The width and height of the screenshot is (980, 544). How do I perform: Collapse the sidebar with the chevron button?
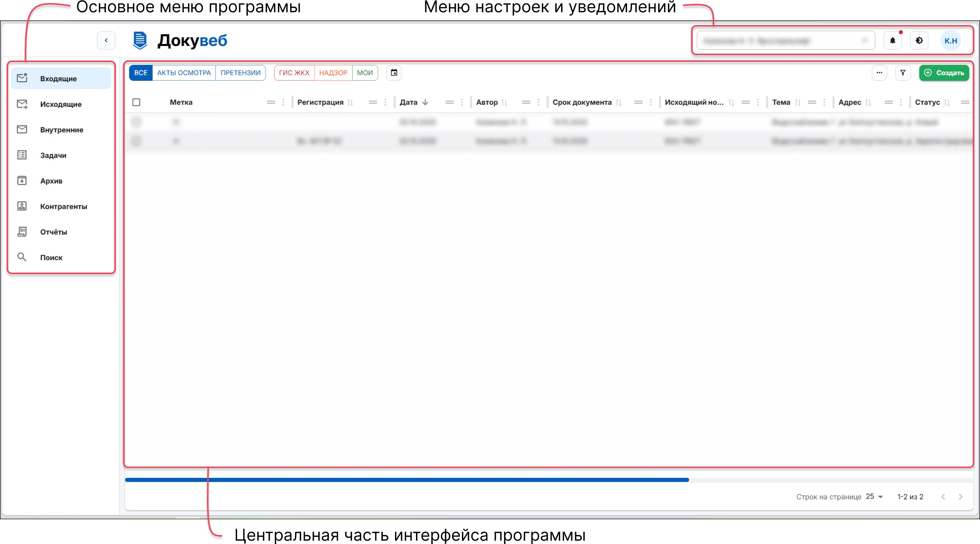[106, 40]
